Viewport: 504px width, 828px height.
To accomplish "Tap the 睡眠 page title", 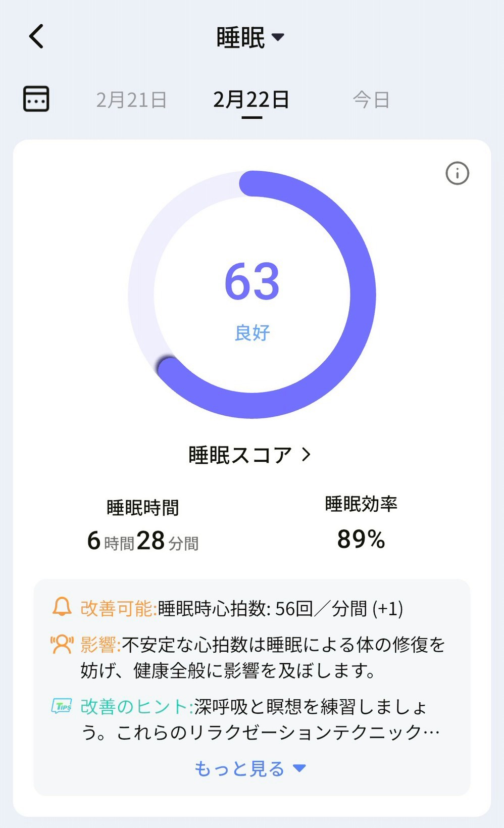I will click(x=240, y=37).
